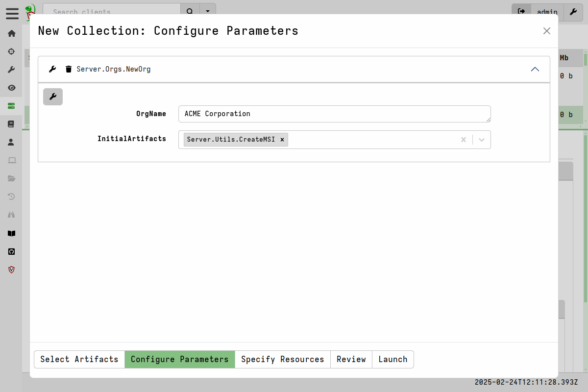The image size is (588, 392).
Task: Toggle raw parameter editing with the wrench button
Action: pos(52,97)
